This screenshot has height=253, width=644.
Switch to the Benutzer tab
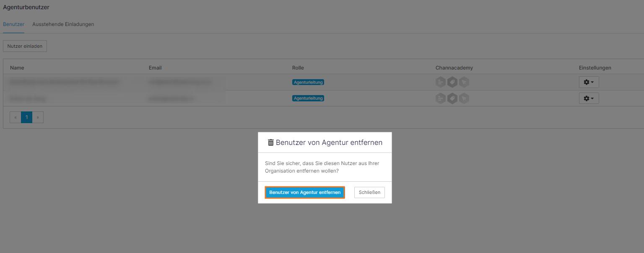[x=13, y=24]
